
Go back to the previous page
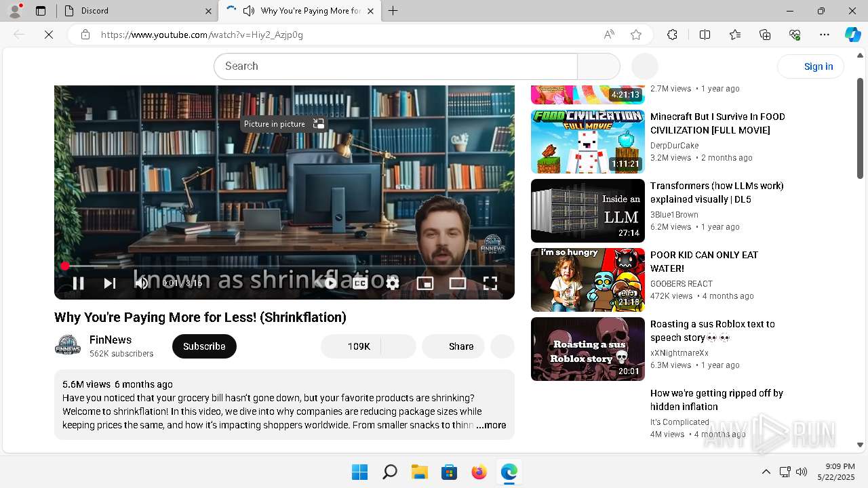pos(19,35)
